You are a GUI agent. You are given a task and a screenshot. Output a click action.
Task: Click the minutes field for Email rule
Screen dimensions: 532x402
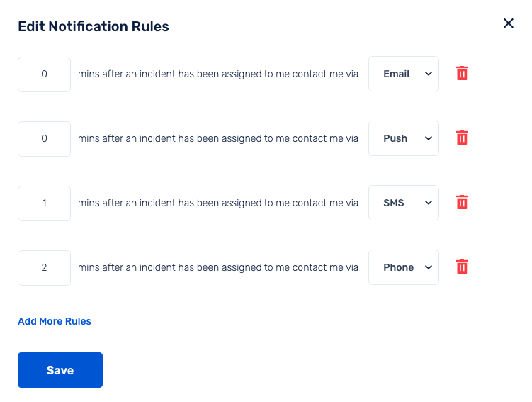[x=44, y=74]
